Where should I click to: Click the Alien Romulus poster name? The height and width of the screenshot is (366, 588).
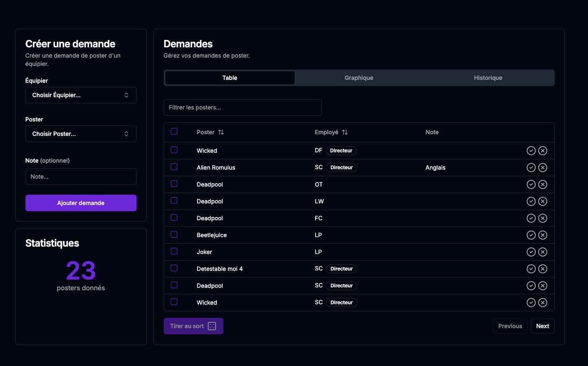pyautogui.click(x=216, y=168)
